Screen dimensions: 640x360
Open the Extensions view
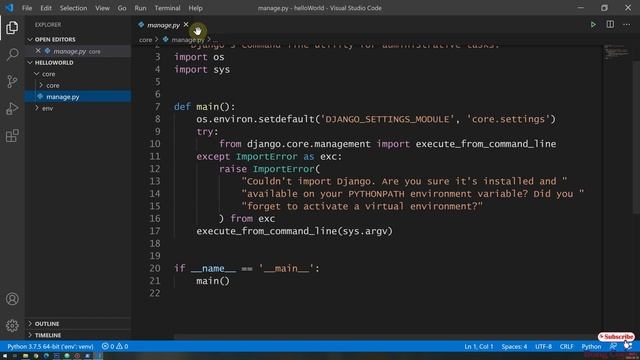click(12, 136)
